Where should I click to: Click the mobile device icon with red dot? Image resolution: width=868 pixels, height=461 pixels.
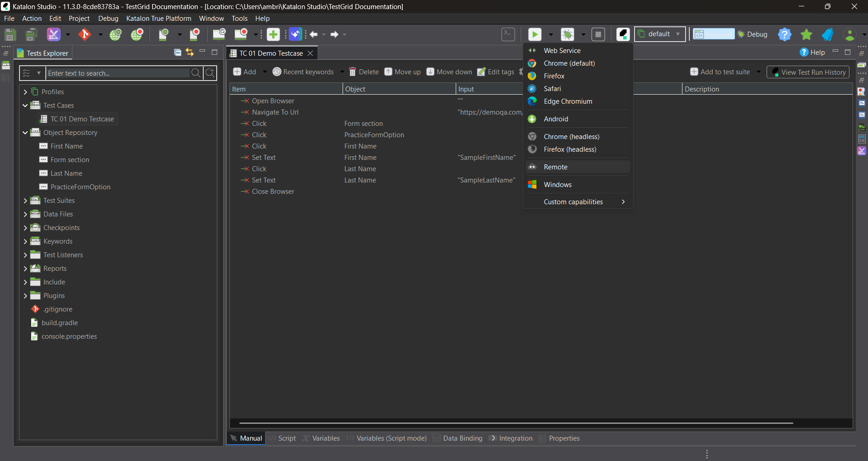(195, 34)
